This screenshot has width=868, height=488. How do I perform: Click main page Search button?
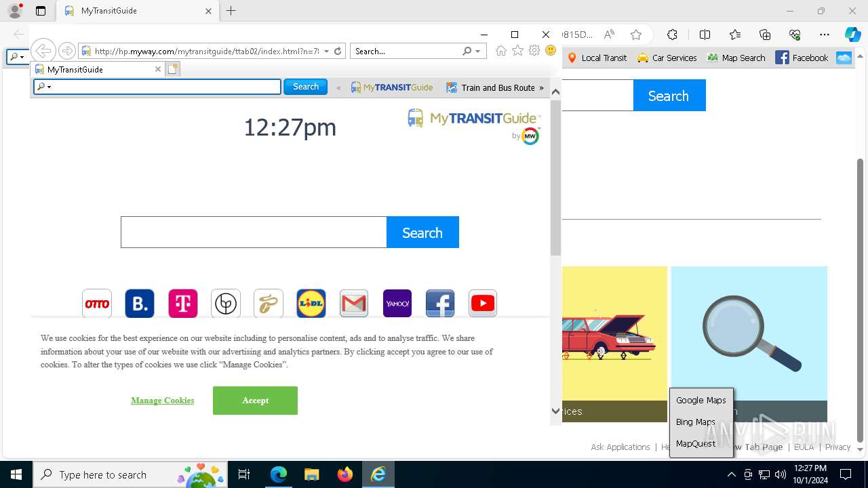[x=422, y=232]
